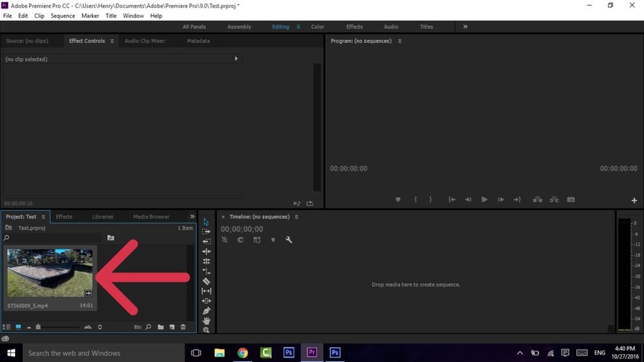Switch to the Color workspace
This screenshot has width=644, height=362.
tap(317, 27)
